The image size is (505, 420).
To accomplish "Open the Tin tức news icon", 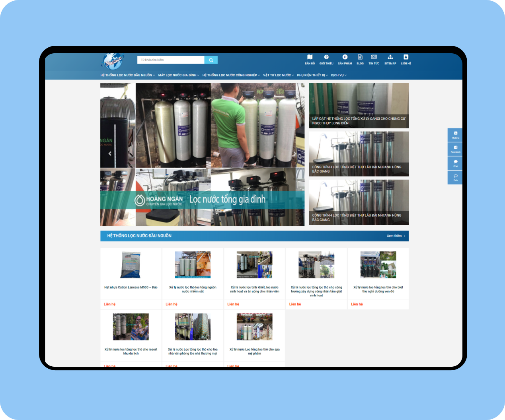I will [374, 60].
